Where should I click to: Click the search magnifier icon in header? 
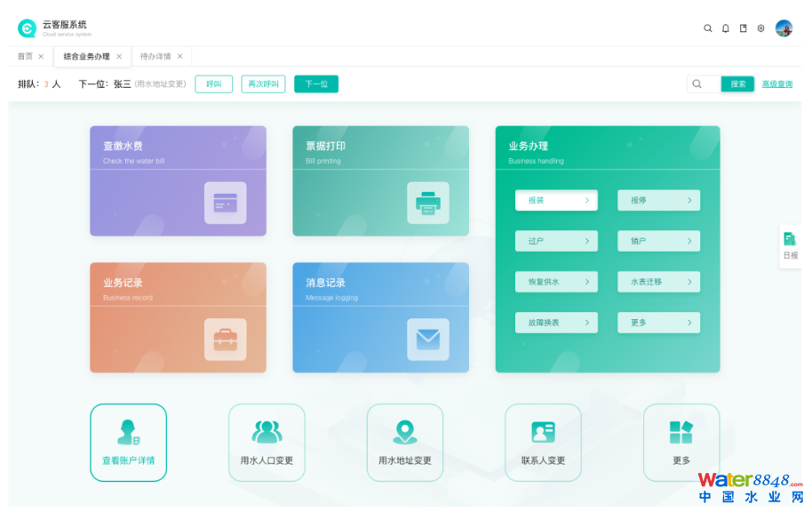coord(708,28)
